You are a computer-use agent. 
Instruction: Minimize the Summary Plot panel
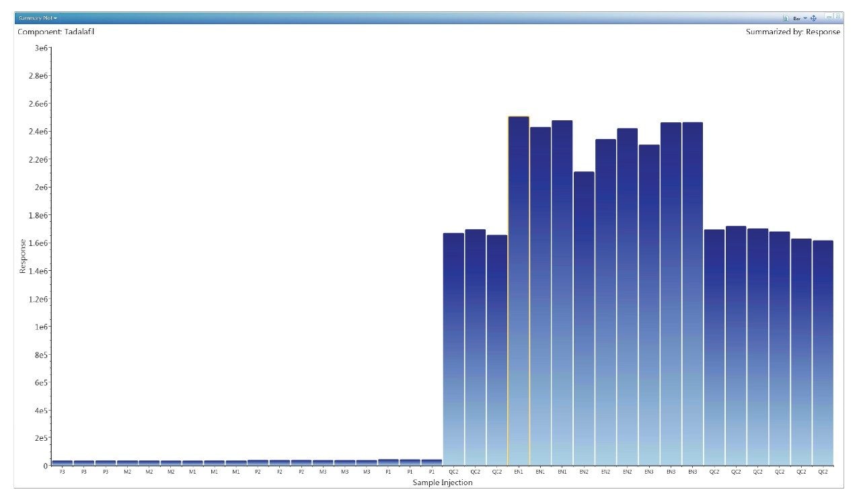[829, 17]
